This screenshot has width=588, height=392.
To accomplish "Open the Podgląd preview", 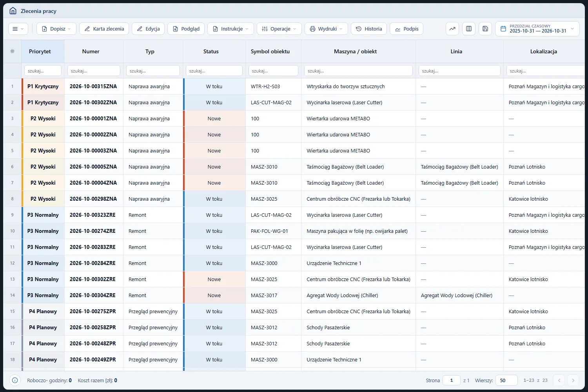I will 186,29.
